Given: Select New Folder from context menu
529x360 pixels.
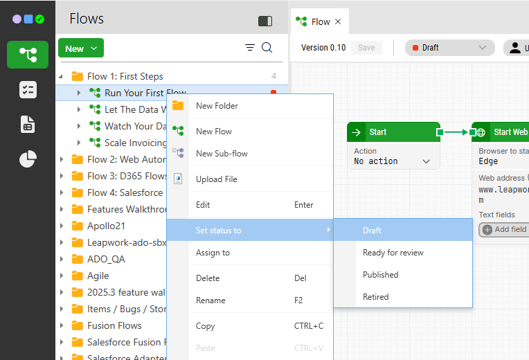Looking at the screenshot, I should pos(250,106).
